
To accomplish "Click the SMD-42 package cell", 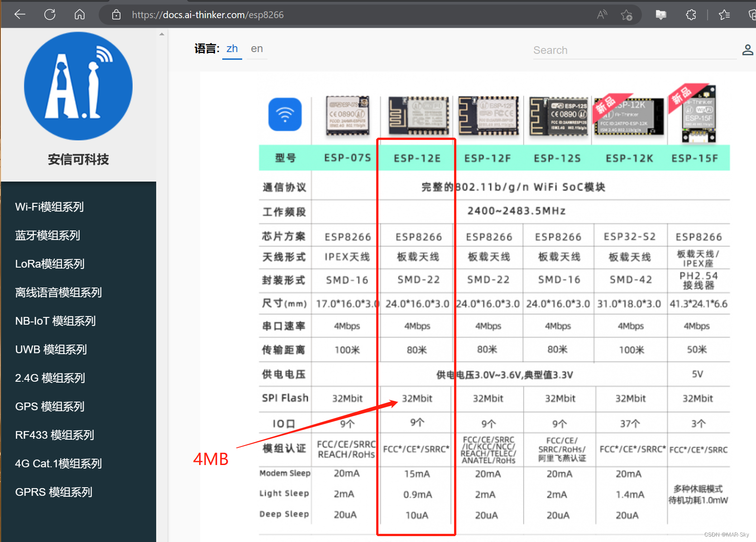I will (631, 280).
